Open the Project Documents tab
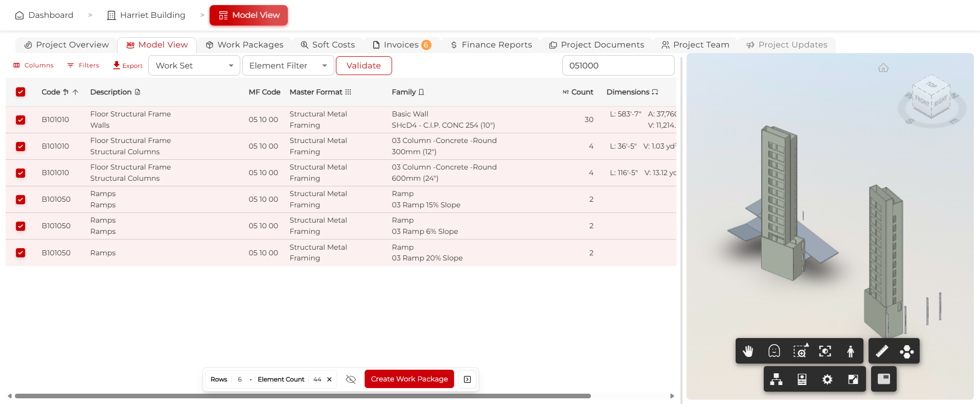 (x=597, y=45)
